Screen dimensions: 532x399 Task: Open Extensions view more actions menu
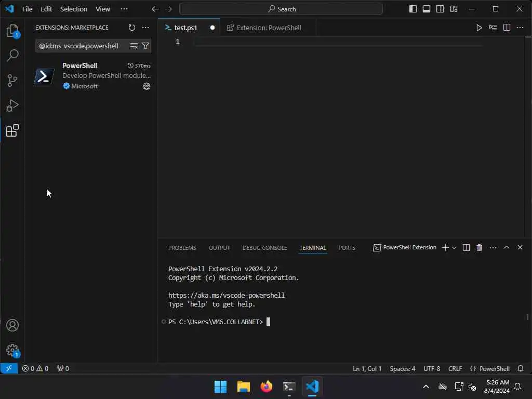145,28
